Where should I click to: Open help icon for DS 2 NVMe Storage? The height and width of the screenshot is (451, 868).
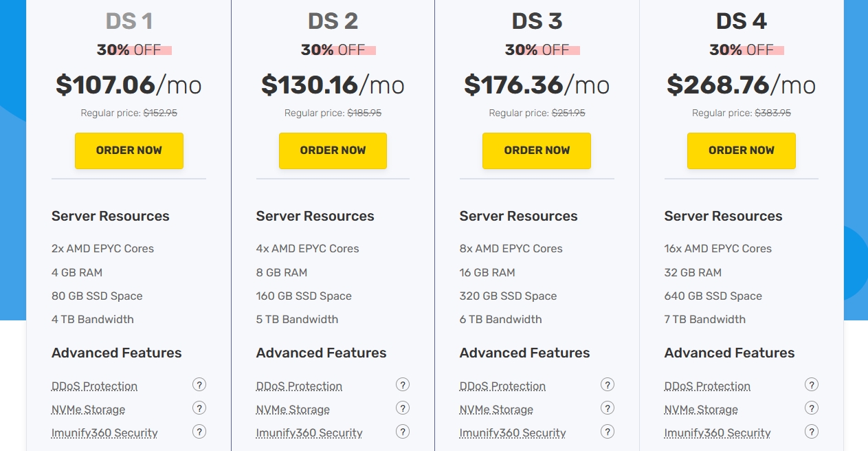(403, 408)
